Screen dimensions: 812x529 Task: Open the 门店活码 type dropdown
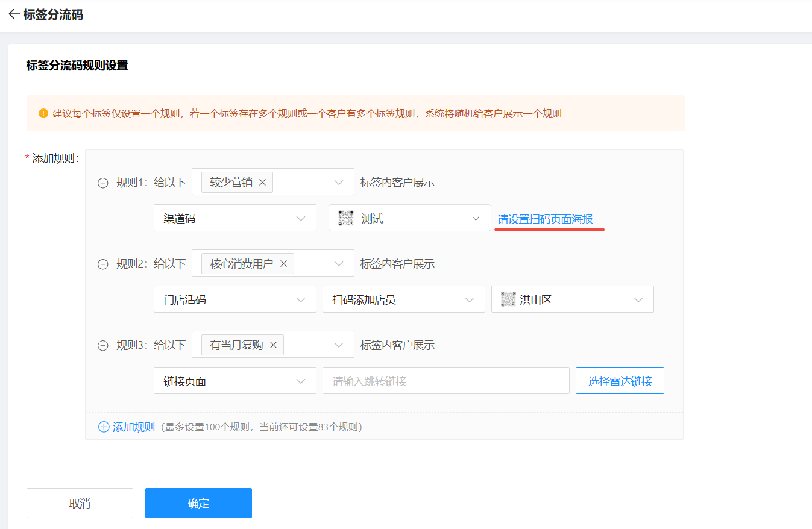pos(235,299)
